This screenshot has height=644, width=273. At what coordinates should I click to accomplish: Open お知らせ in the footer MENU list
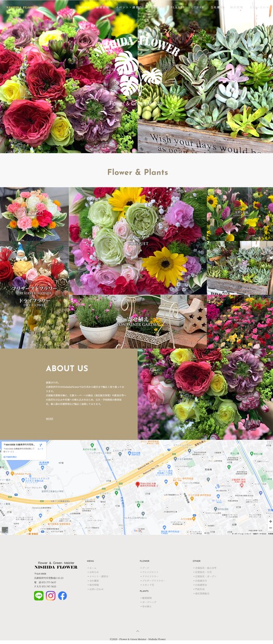point(93,572)
